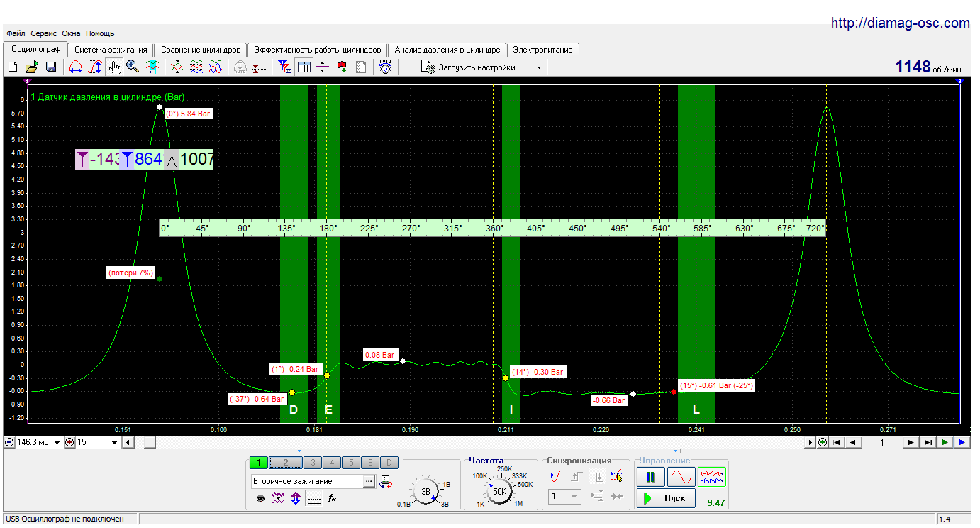
Task: Click the overlapping multicolor sine waves icon
Action: pyautogui.click(x=216, y=67)
